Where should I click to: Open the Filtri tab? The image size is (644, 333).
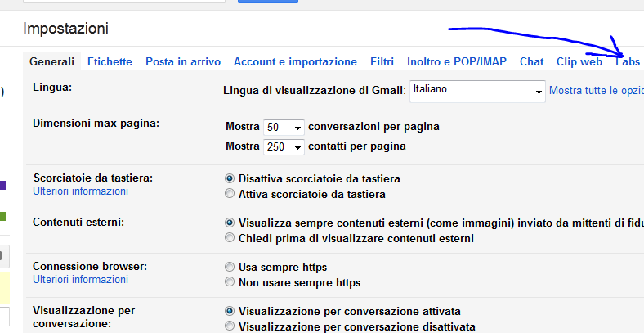(382, 61)
